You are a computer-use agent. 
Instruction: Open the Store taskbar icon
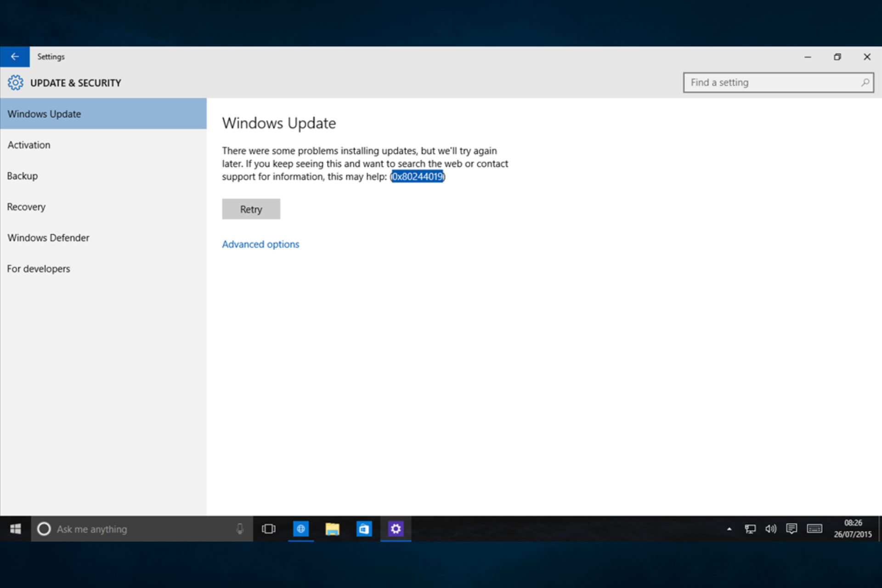pos(364,529)
